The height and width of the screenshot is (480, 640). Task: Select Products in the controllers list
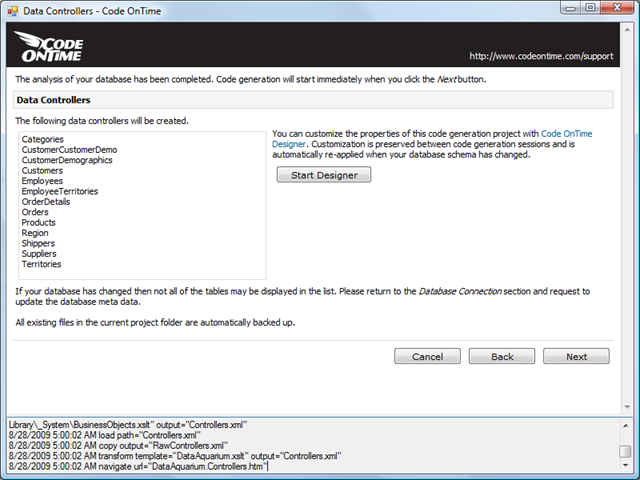pyautogui.click(x=38, y=222)
